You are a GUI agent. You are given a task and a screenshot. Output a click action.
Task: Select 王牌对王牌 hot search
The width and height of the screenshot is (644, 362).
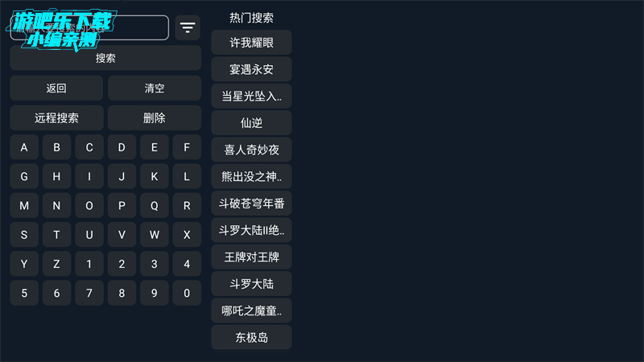click(x=251, y=257)
